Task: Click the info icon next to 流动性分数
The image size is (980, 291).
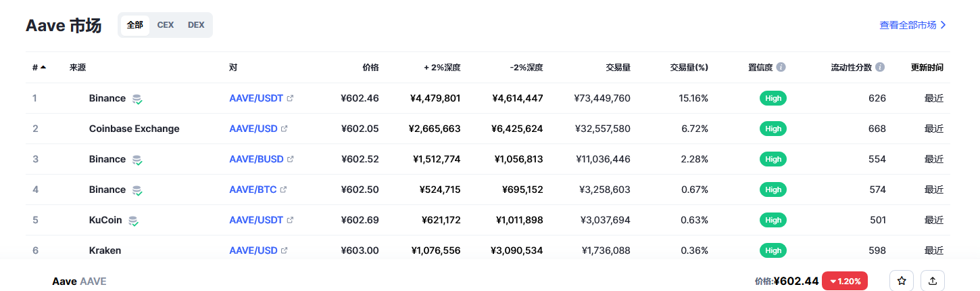Action: 880,68
